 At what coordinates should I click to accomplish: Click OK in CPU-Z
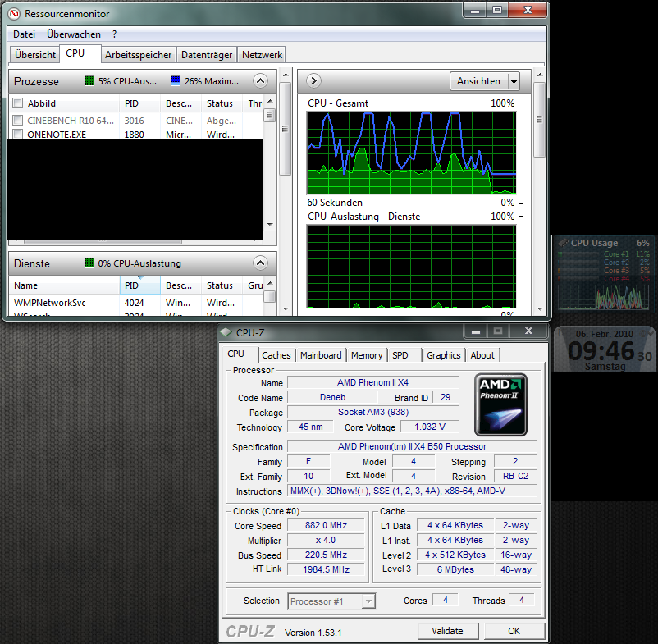coord(514,631)
